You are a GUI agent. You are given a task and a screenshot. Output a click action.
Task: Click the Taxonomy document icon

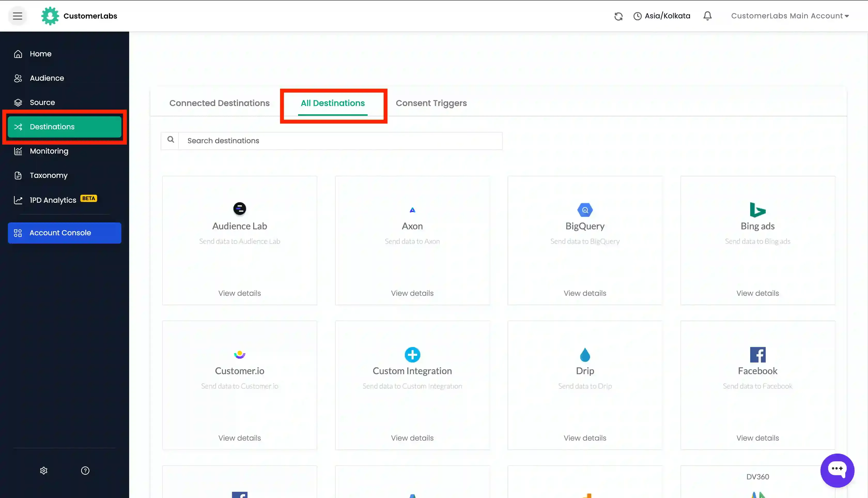pyautogui.click(x=18, y=175)
